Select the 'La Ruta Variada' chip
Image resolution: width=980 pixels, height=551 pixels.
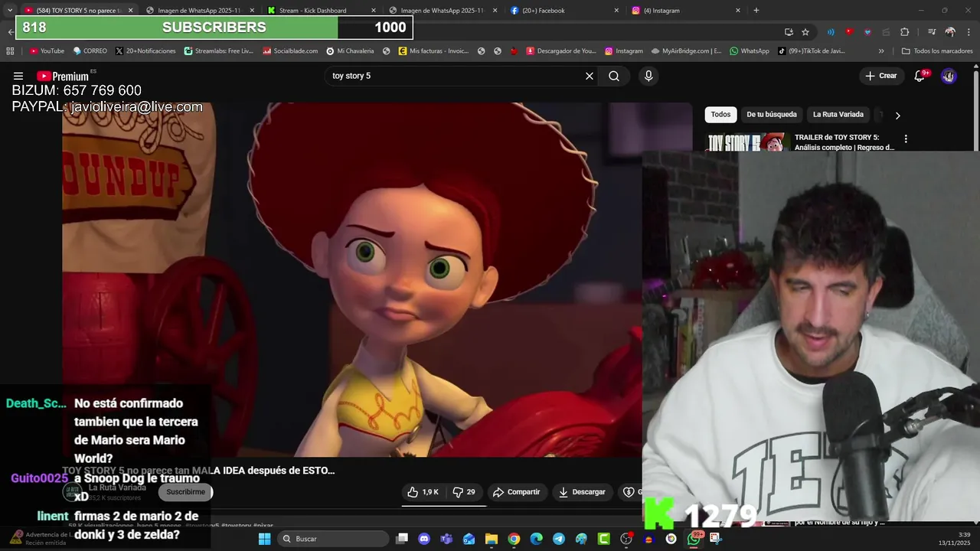(x=838, y=115)
